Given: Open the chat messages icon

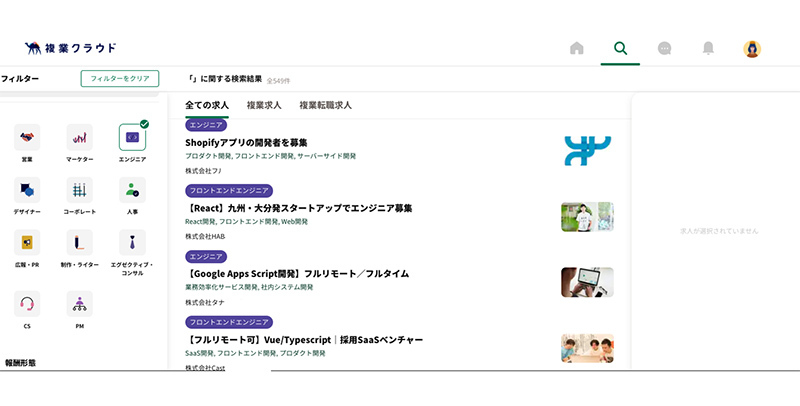Looking at the screenshot, I should click(664, 48).
